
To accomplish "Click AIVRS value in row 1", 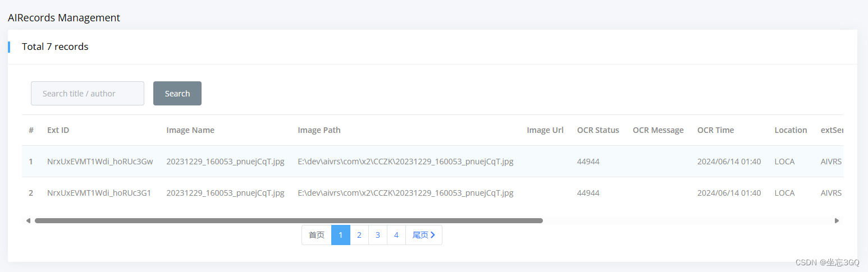I will (831, 162).
